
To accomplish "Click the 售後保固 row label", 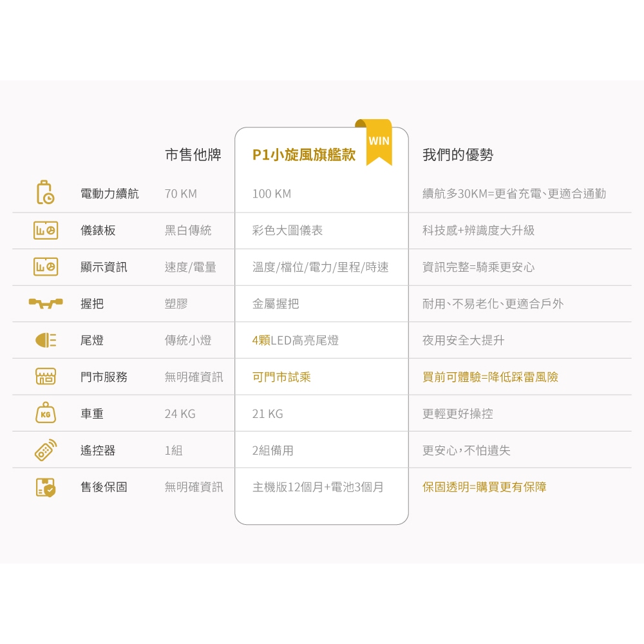I will [104, 487].
